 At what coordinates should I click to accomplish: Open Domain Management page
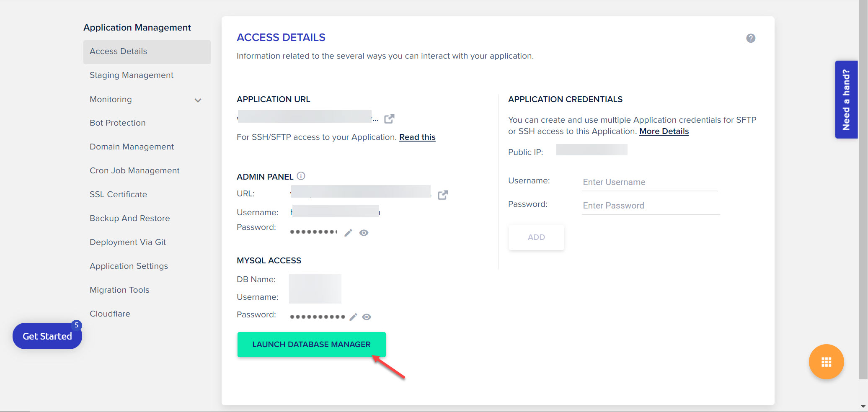click(132, 147)
